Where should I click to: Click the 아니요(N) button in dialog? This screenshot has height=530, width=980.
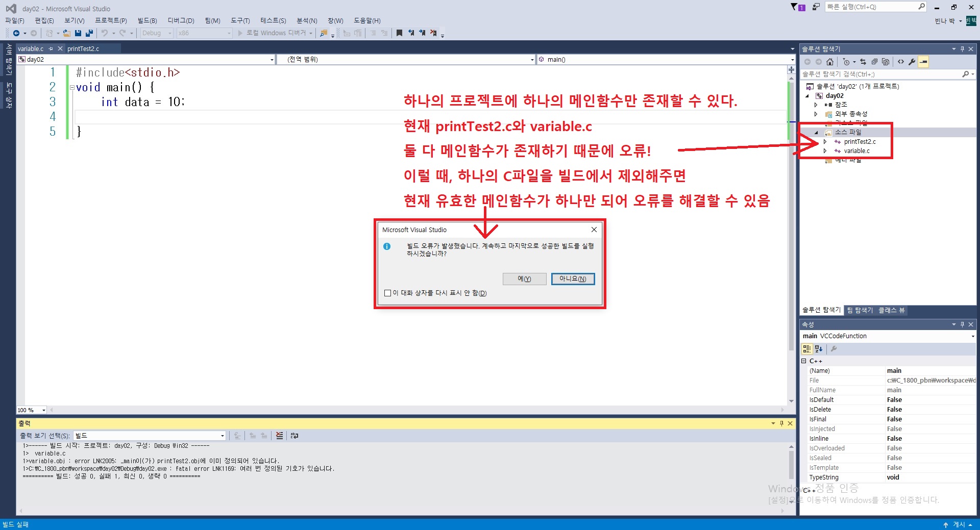pyautogui.click(x=573, y=279)
